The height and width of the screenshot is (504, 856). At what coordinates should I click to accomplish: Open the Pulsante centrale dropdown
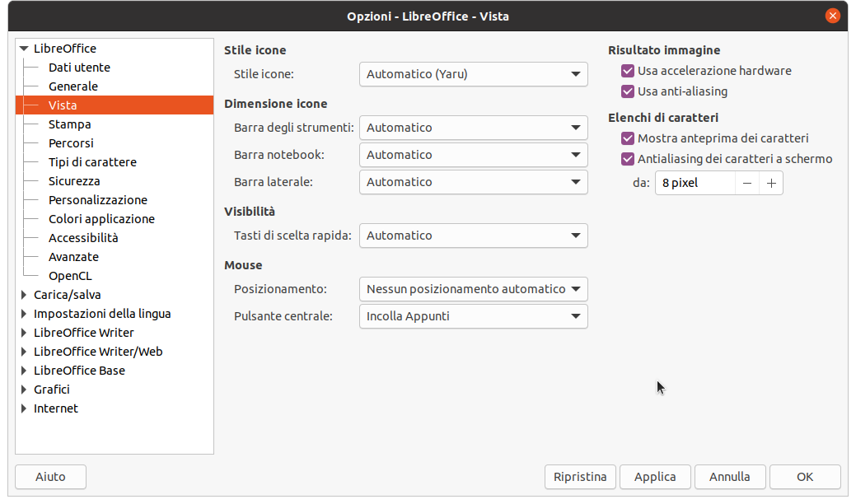click(474, 316)
